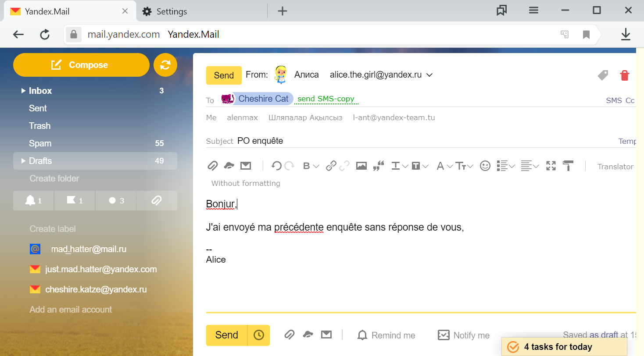Expand the Inbox folder tree
Viewport: 644px width, 356px height.
[24, 91]
